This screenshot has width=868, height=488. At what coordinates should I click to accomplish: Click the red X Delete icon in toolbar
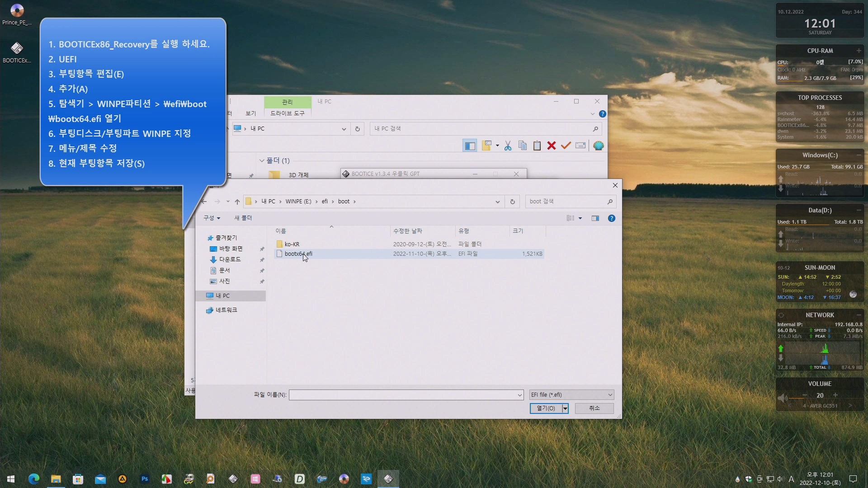pyautogui.click(x=551, y=145)
